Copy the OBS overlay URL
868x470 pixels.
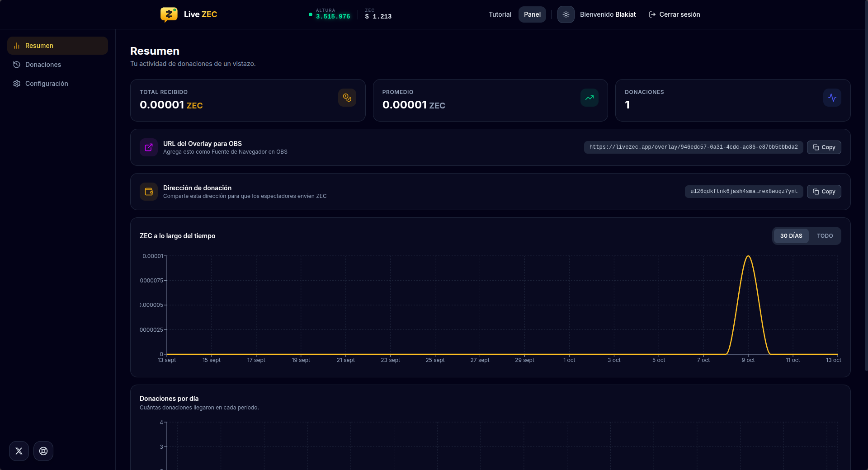(x=824, y=147)
